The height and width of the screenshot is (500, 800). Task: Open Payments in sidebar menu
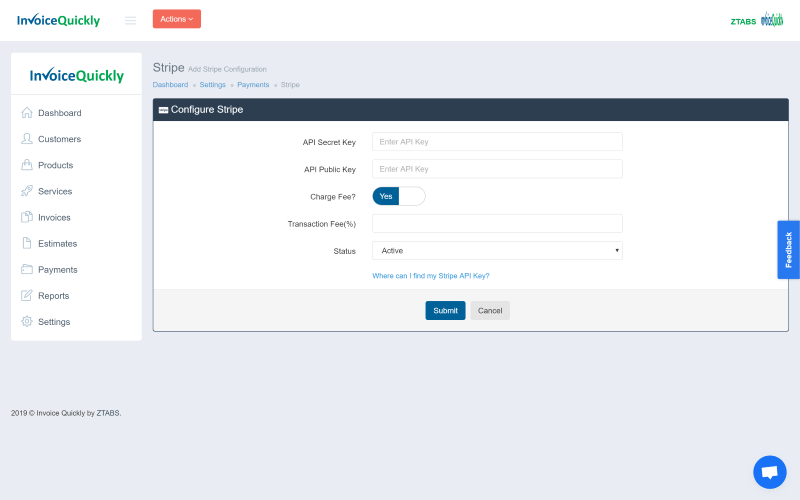tap(58, 269)
